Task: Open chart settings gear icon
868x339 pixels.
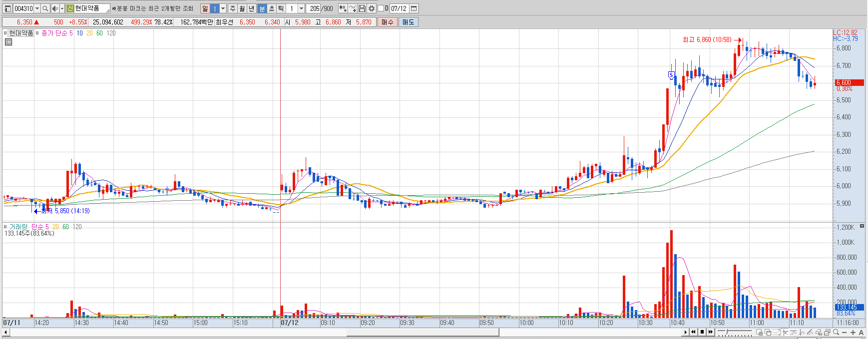Action: pyautogui.click(x=372, y=8)
